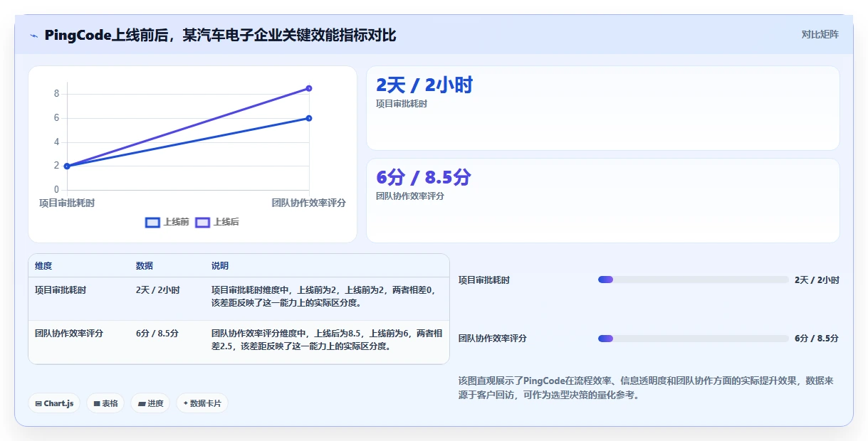The height and width of the screenshot is (441, 868).
Task: Click the Chart.js tag chip
Action: pyautogui.click(x=54, y=403)
